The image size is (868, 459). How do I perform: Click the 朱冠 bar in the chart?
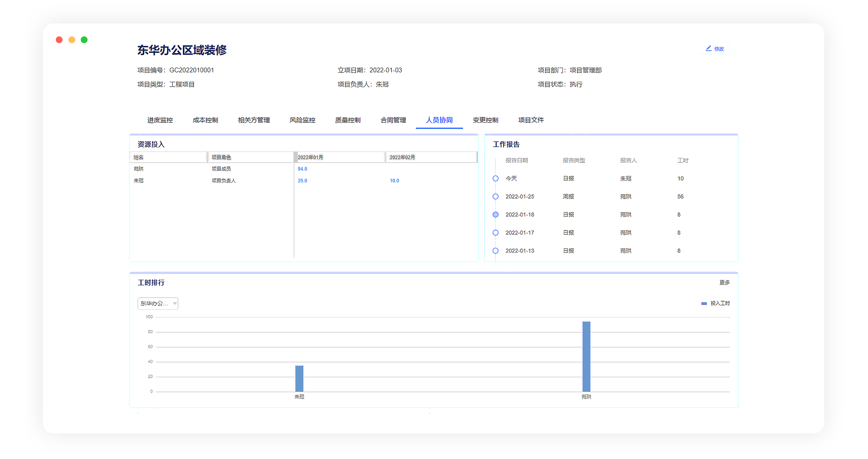point(299,379)
